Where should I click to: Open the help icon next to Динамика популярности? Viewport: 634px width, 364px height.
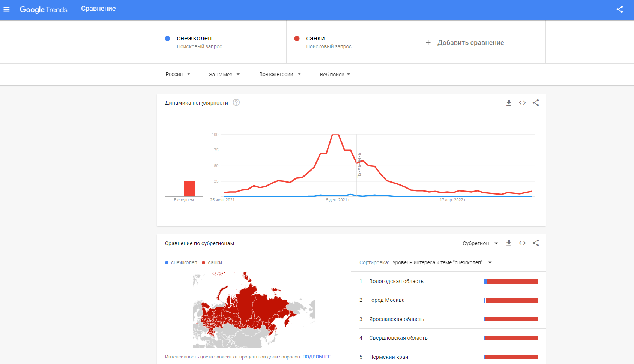(x=236, y=102)
